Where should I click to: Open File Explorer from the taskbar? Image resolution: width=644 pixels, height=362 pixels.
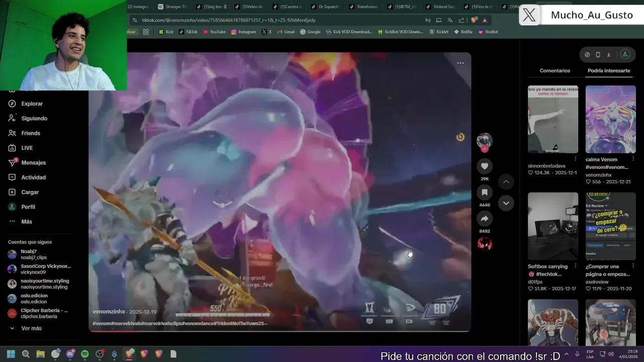click(40, 354)
